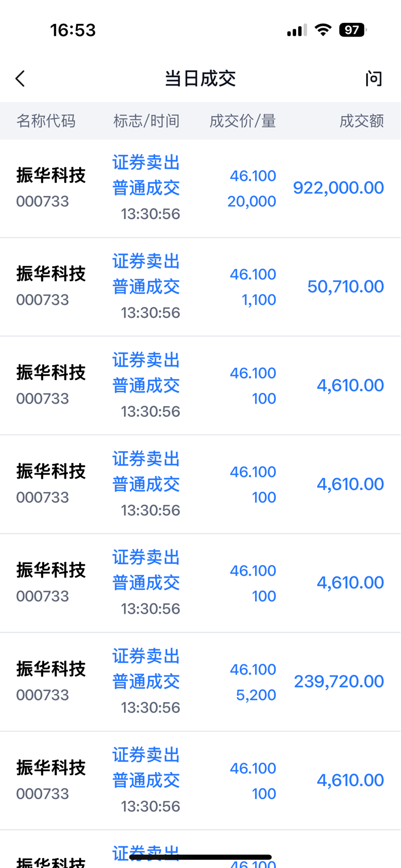Select the 成交价/量 column header
The image size is (401, 868).
click(x=242, y=121)
